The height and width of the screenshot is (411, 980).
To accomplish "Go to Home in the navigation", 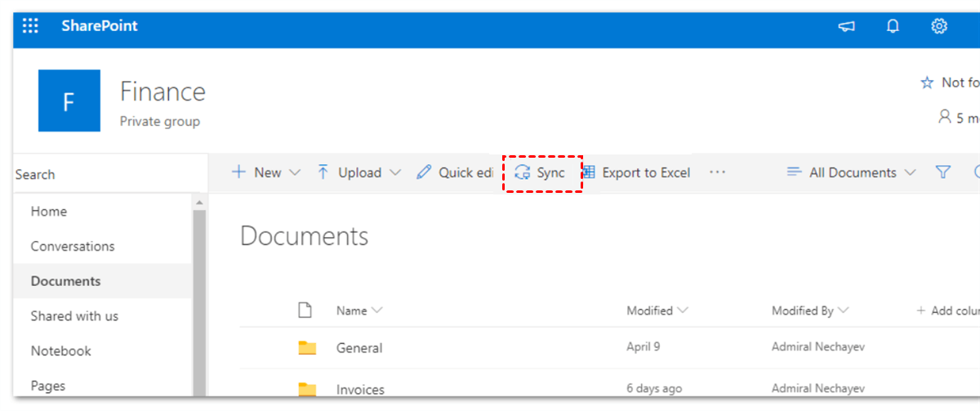I will pyautogui.click(x=49, y=212).
